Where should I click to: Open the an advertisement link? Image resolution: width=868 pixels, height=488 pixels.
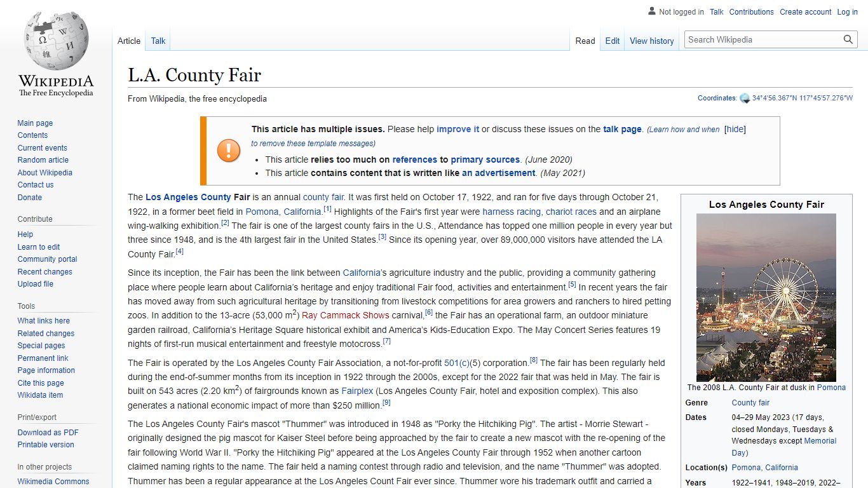coord(499,173)
